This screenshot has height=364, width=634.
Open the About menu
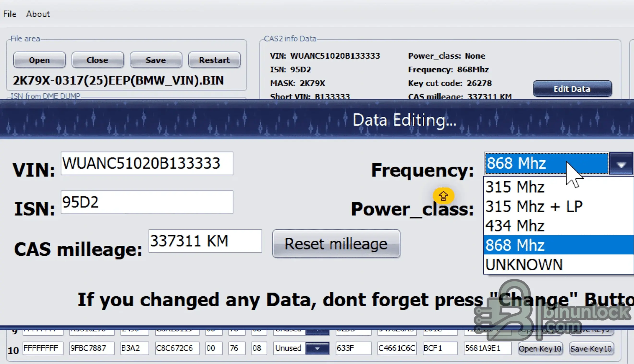coord(38,14)
